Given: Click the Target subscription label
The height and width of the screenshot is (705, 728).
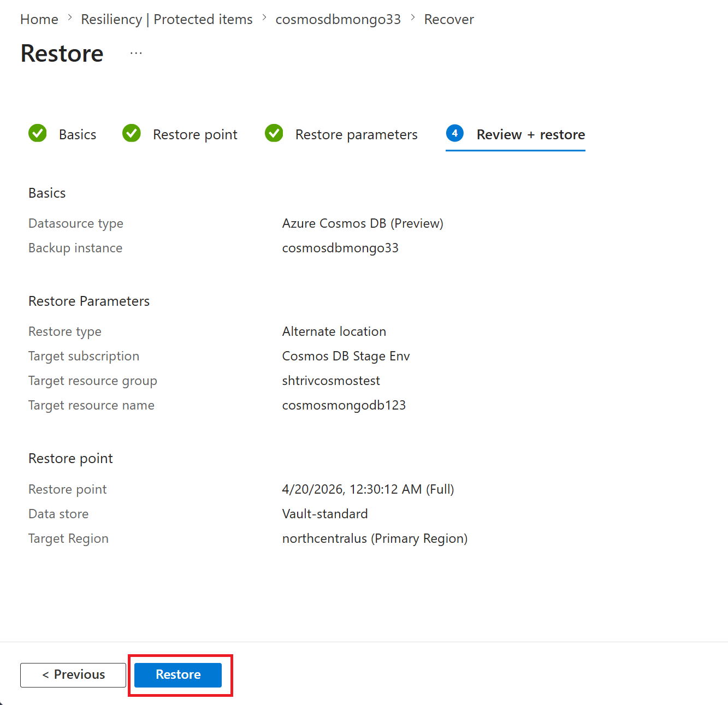Looking at the screenshot, I should [84, 356].
